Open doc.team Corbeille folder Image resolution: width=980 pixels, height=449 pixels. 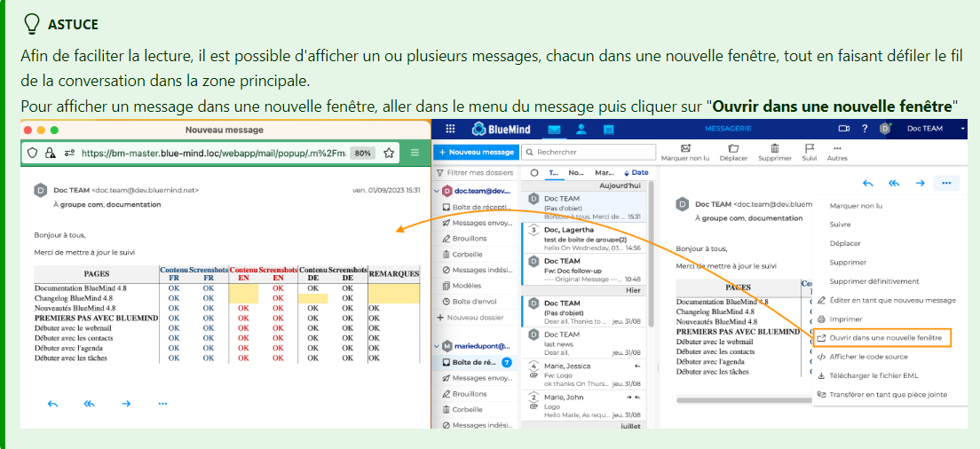[x=477, y=254]
